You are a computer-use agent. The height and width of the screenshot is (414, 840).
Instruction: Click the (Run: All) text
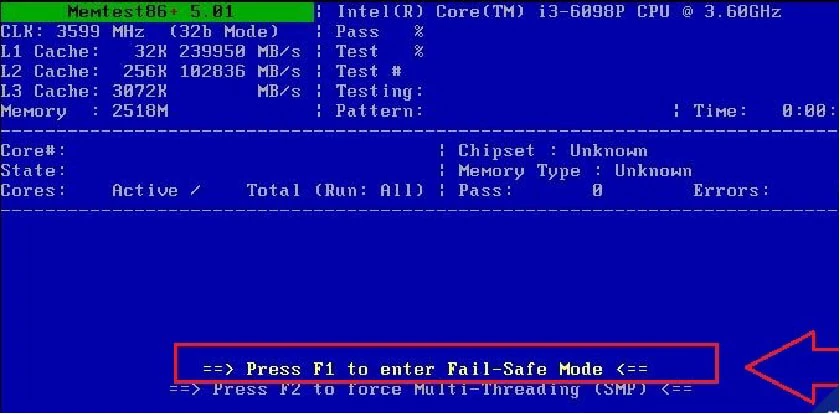369,191
